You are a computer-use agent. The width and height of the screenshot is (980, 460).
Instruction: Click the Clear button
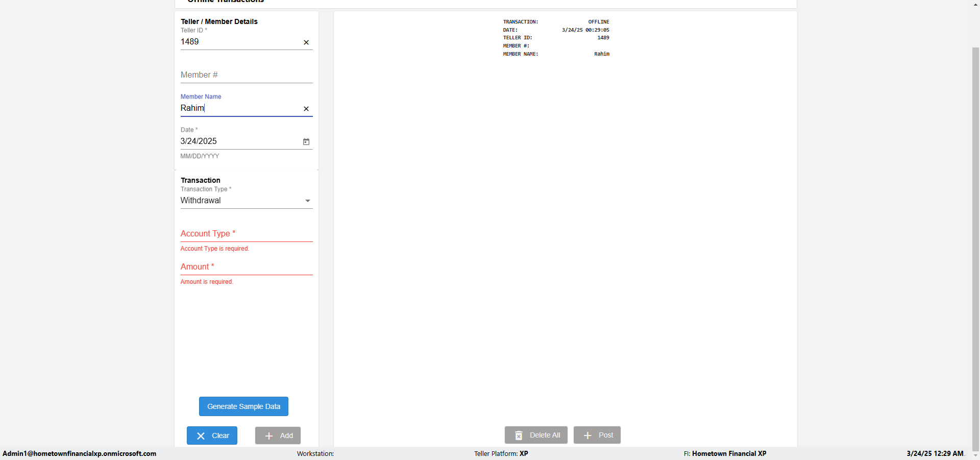pos(212,435)
